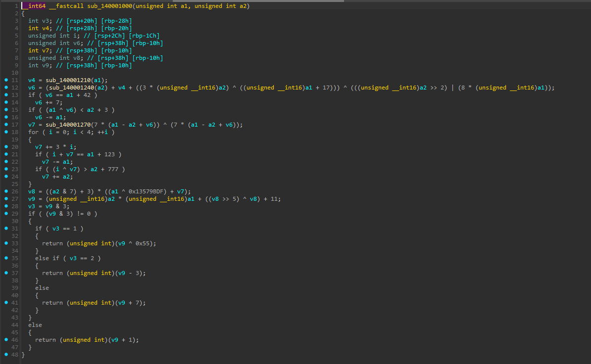The width and height of the screenshot is (591, 364).
Task: Click the blue dot beside line 22
Action: pyautogui.click(x=6, y=162)
